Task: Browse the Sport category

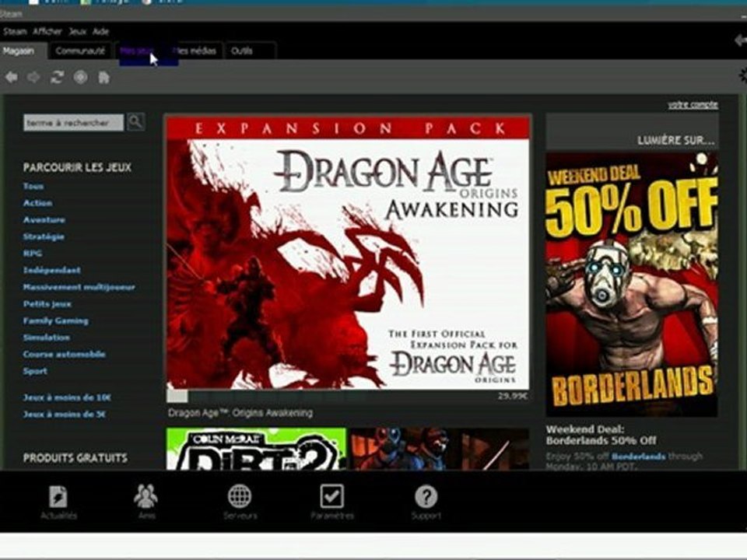Action: [x=35, y=370]
